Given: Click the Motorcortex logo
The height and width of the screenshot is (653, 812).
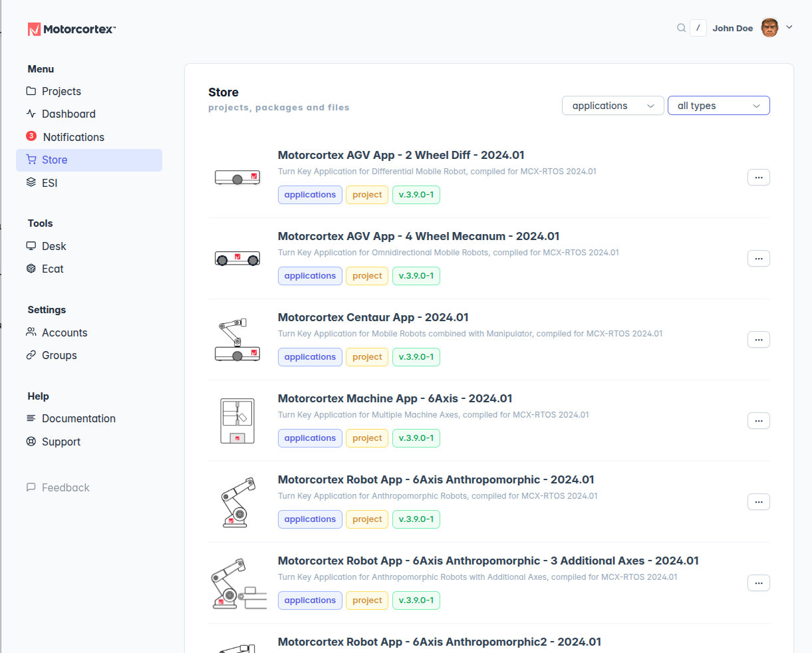Looking at the screenshot, I should [x=71, y=29].
